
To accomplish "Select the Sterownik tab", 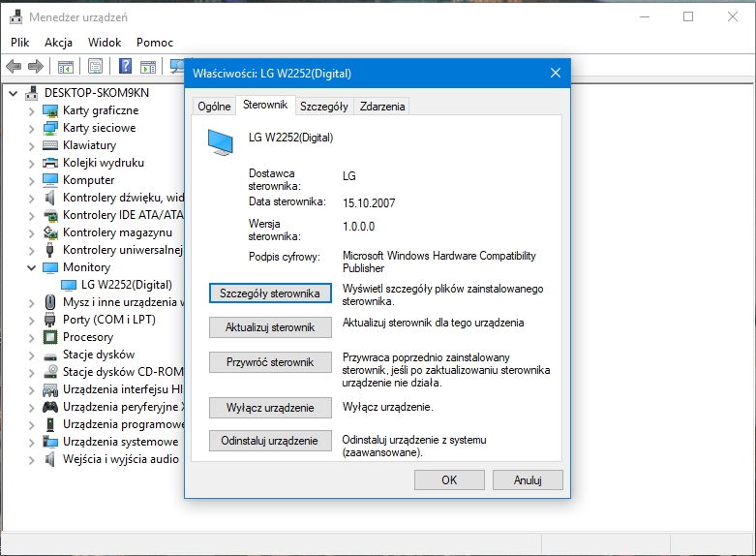I will (265, 105).
